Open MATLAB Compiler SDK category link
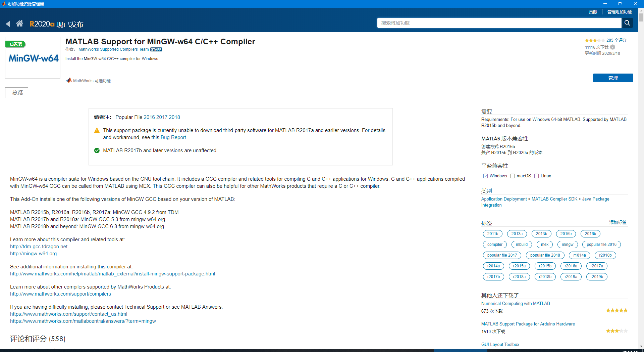The image size is (644, 352). click(x=554, y=199)
